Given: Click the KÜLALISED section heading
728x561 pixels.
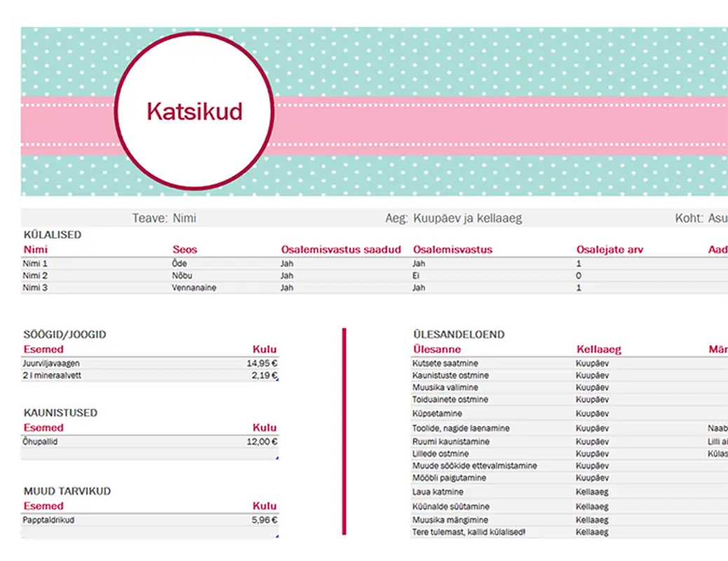Looking at the screenshot, I should 53,234.
